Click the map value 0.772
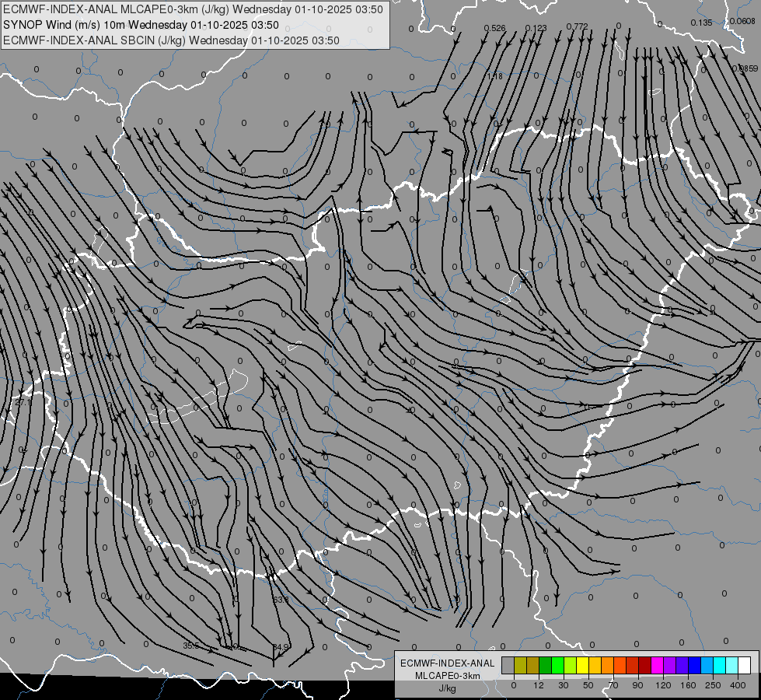Screen dimensions: 761x700 point(577,26)
